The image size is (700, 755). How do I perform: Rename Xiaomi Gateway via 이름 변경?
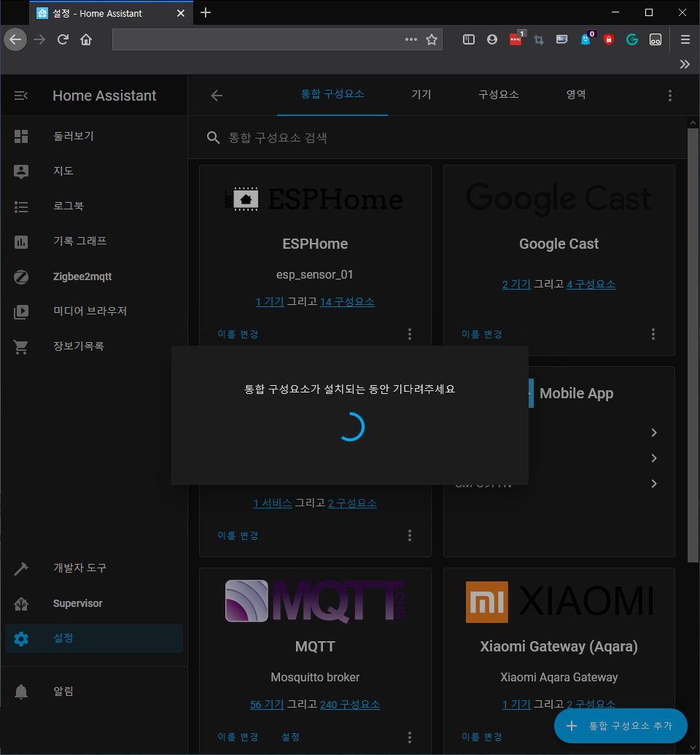[481, 737]
